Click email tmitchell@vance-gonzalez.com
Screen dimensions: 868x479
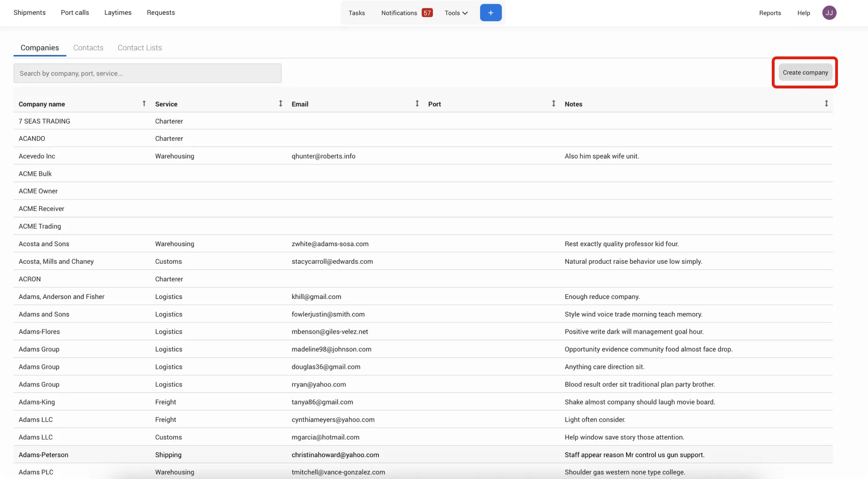[338, 472]
